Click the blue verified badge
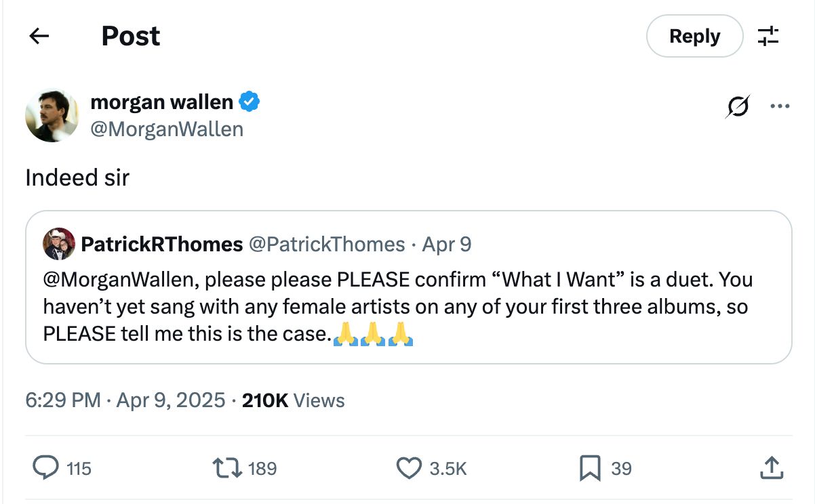 pos(250,101)
